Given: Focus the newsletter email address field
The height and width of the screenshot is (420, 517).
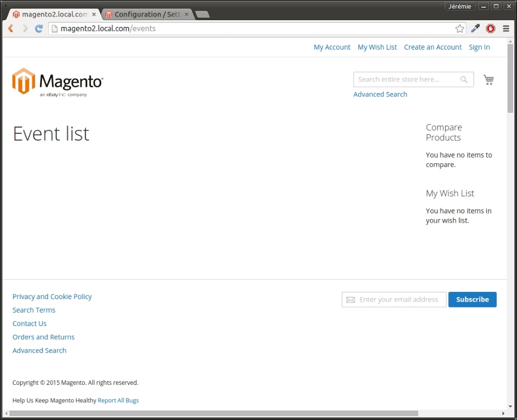Looking at the screenshot, I should pyautogui.click(x=398, y=300).
